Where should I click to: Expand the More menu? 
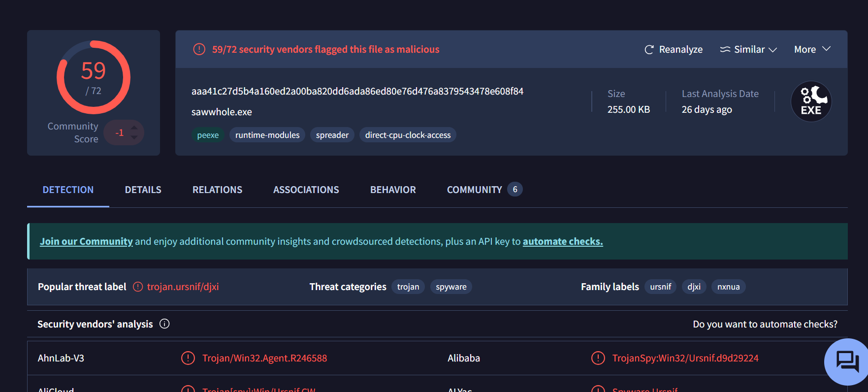coord(812,49)
